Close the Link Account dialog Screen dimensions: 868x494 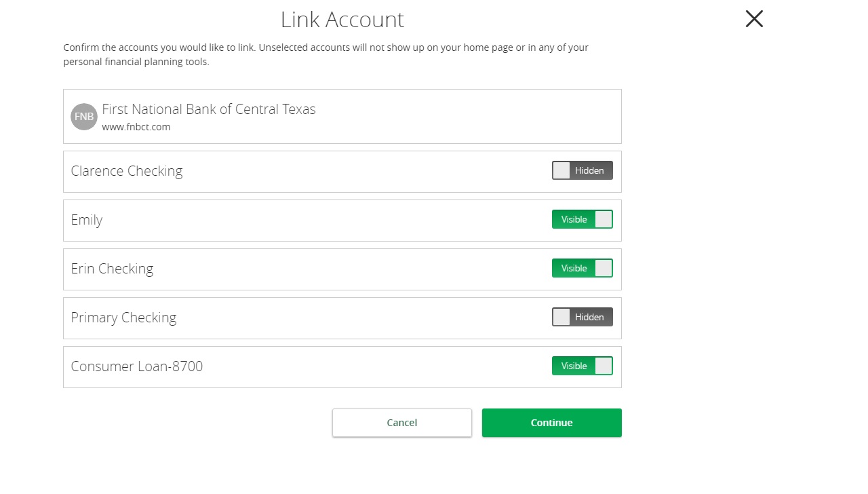754,19
